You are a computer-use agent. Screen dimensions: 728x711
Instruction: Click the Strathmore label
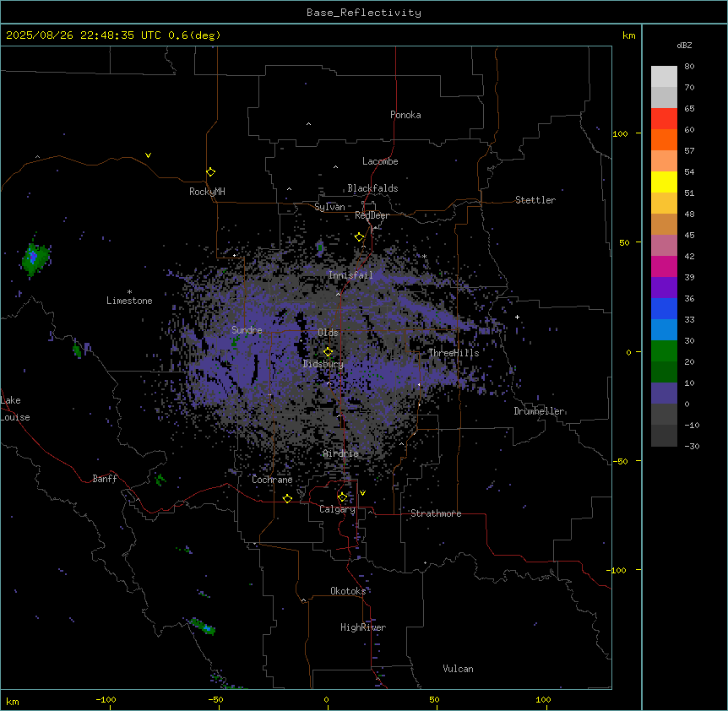[x=436, y=513]
